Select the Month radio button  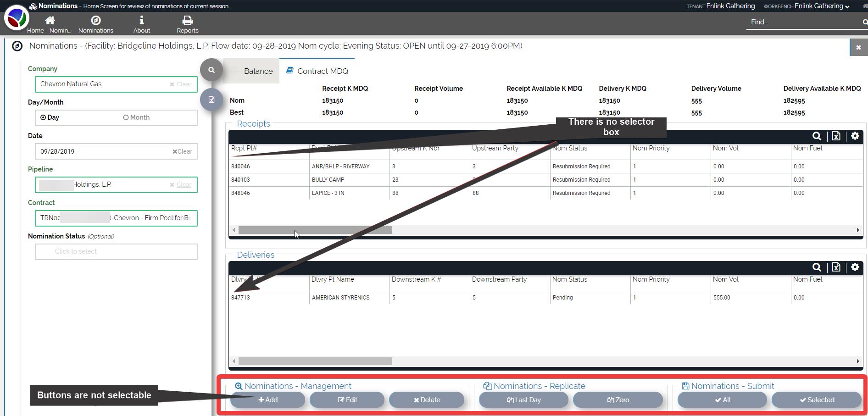tap(126, 117)
